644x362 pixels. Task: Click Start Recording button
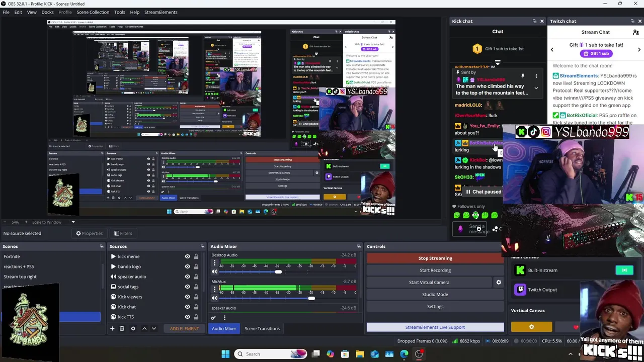click(435, 270)
